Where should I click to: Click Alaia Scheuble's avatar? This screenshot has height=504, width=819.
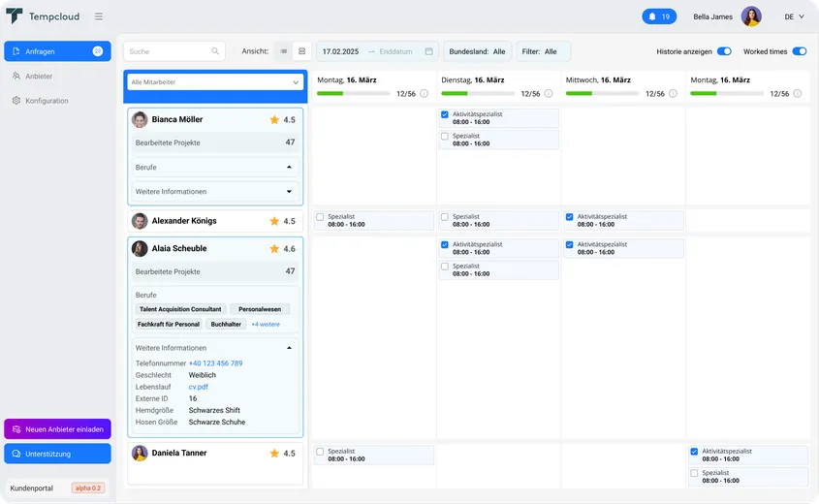140,248
